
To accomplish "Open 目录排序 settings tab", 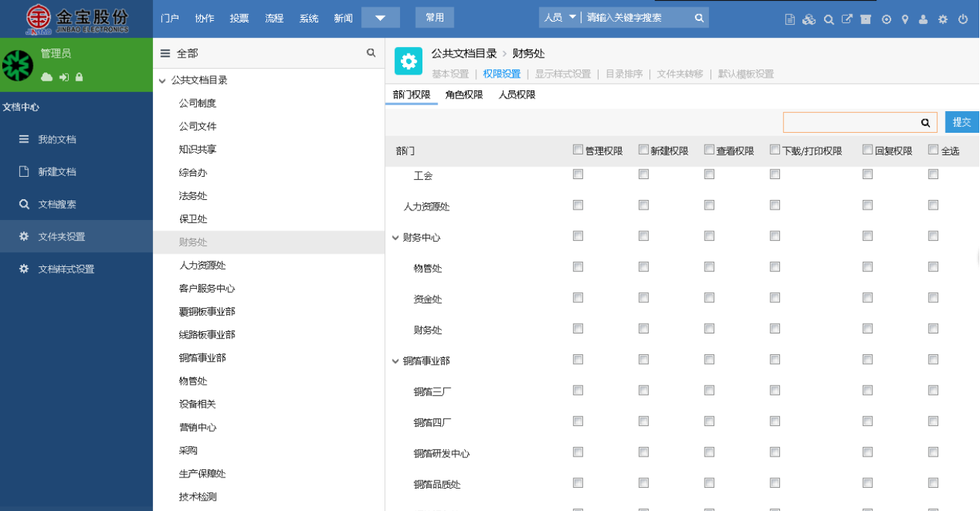I will click(x=624, y=74).
